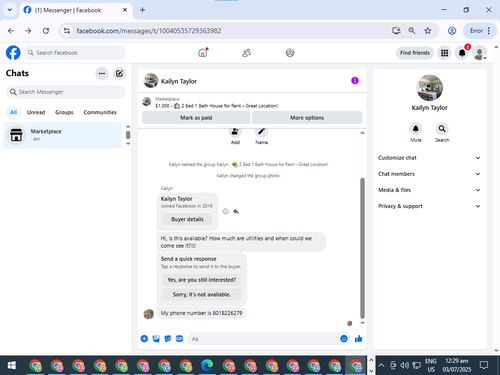Click the conversation vertical scrollbar
The image size is (500, 375).
click(x=362, y=248)
